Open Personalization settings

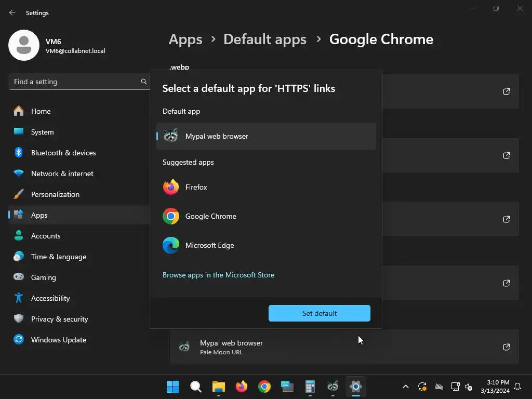point(79,194)
